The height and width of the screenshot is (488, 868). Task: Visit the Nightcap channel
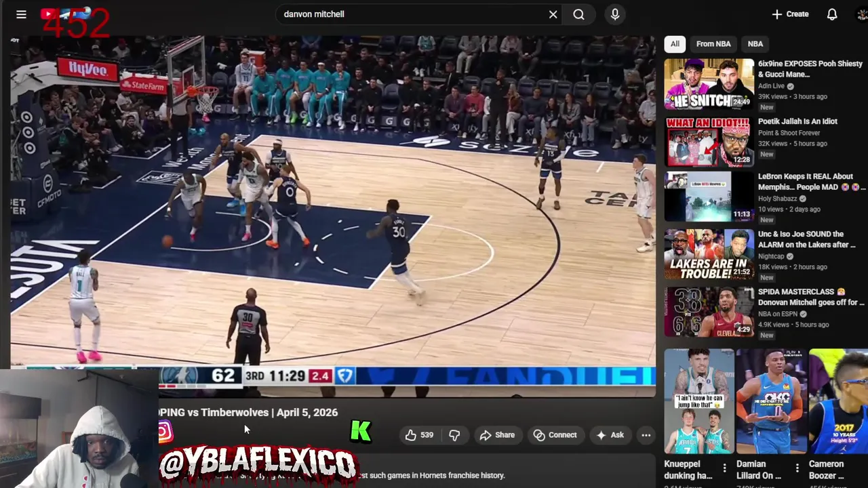(x=771, y=256)
